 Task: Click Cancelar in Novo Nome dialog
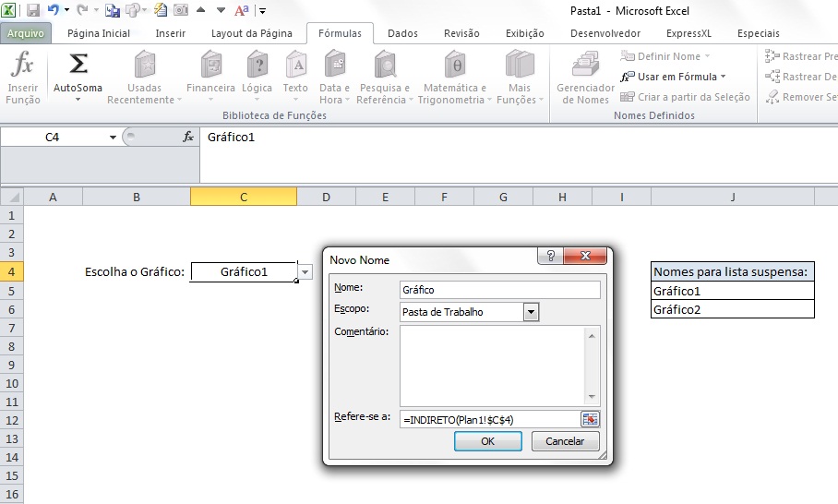click(x=565, y=441)
